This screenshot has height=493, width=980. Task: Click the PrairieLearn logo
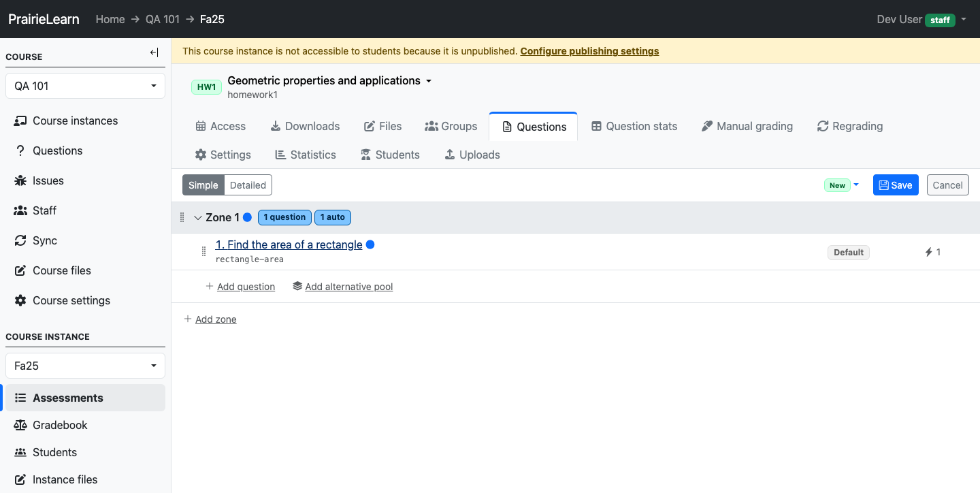[x=44, y=19]
